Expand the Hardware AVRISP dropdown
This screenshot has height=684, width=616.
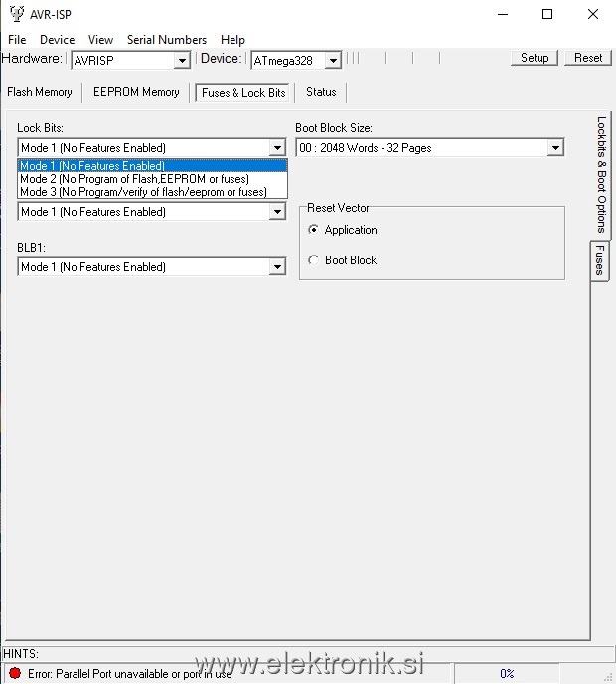(182, 61)
